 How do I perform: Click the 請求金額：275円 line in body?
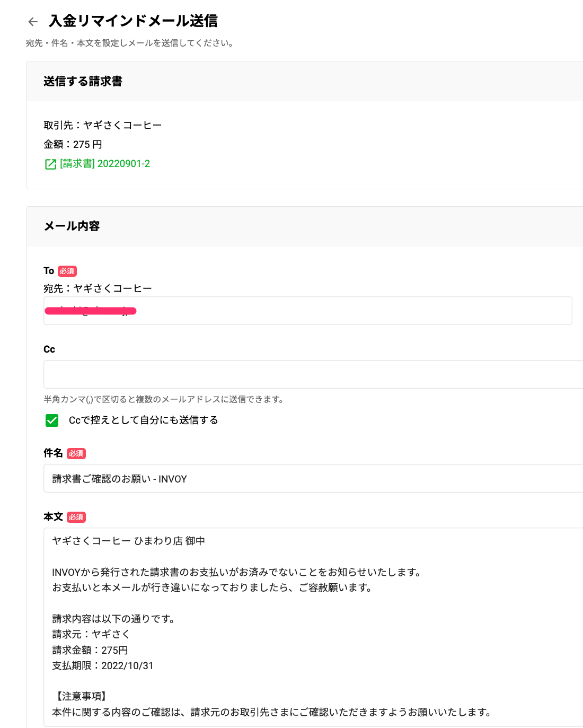pos(90,650)
